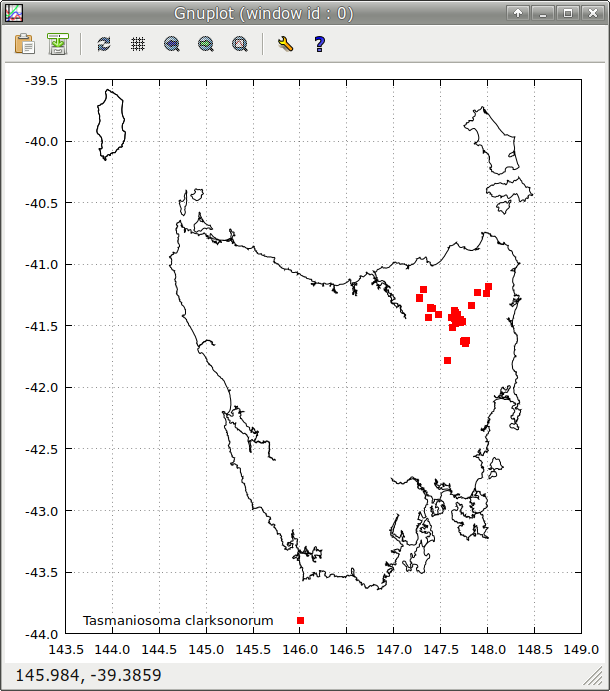Viewport: 610px width, 691px height.
Task: Copy the plot to clipboard
Action: 25,44
